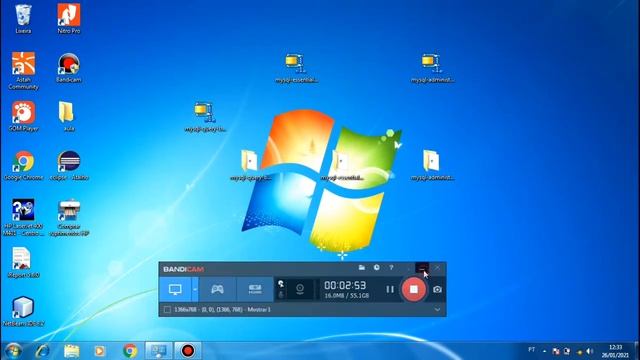Select the mysql-administrator installer icon at top
Viewport: 640px width, 360px height.
(x=432, y=68)
